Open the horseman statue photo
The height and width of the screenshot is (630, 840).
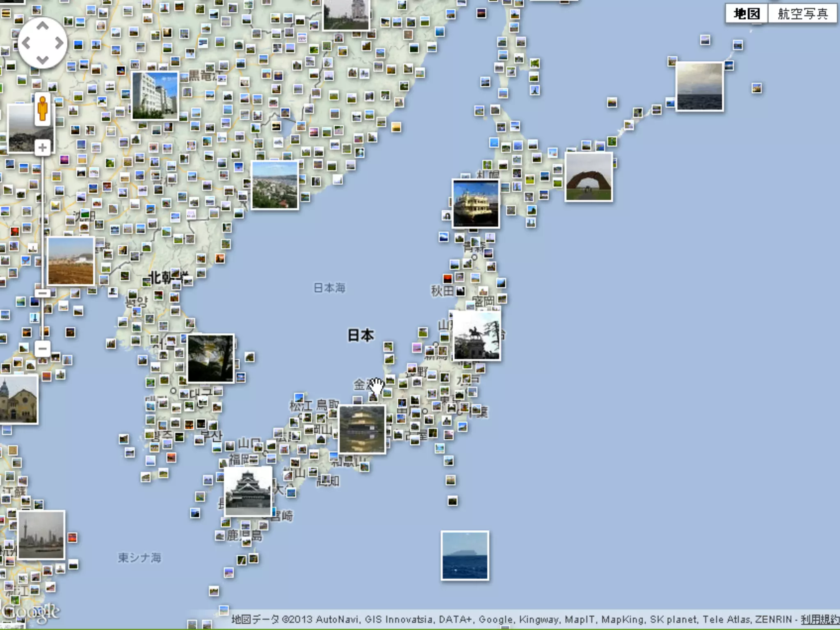(477, 336)
